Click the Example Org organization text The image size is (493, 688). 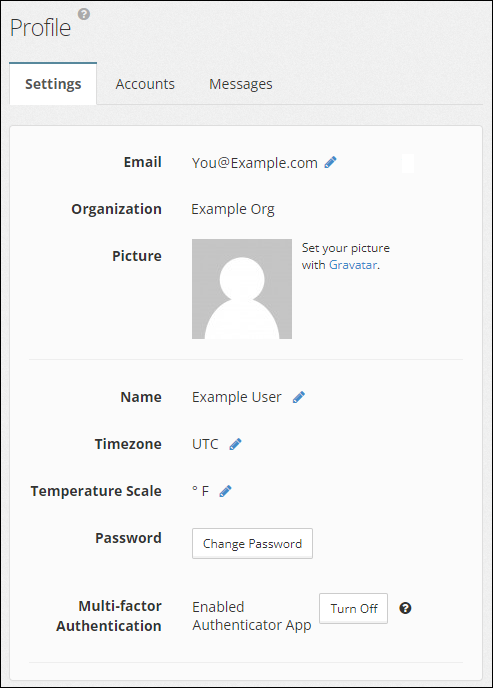(233, 209)
